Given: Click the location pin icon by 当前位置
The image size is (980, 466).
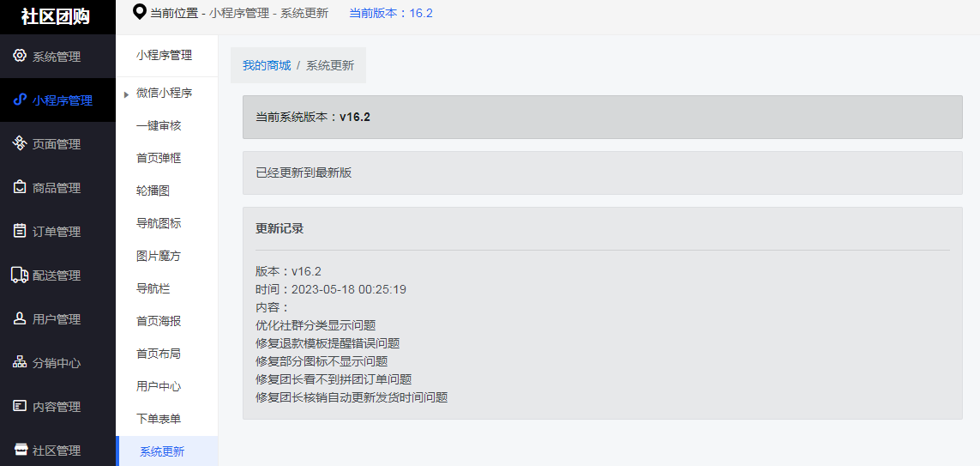Looking at the screenshot, I should click(140, 12).
